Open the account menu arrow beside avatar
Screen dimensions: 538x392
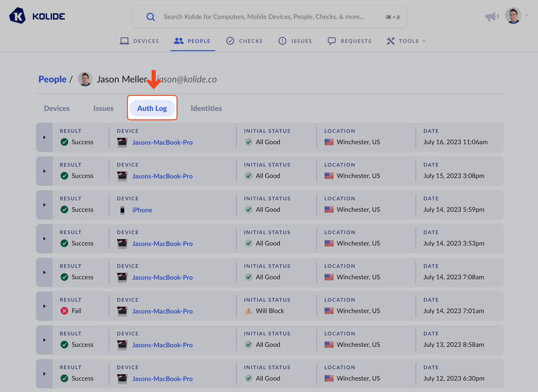(x=527, y=16)
